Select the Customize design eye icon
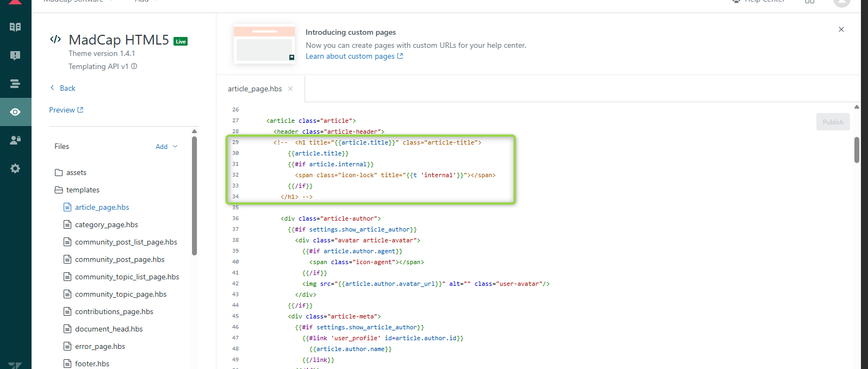868x369 pixels. [x=15, y=112]
